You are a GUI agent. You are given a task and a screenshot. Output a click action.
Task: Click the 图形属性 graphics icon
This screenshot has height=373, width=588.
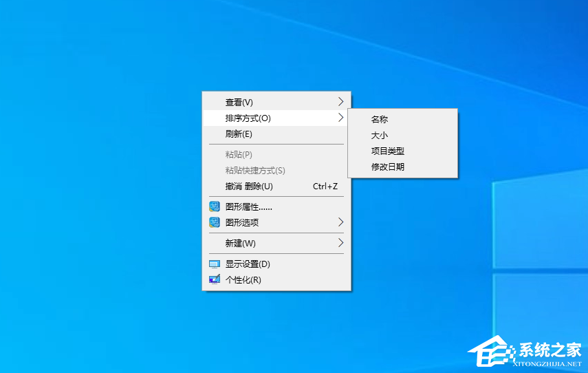(x=214, y=206)
